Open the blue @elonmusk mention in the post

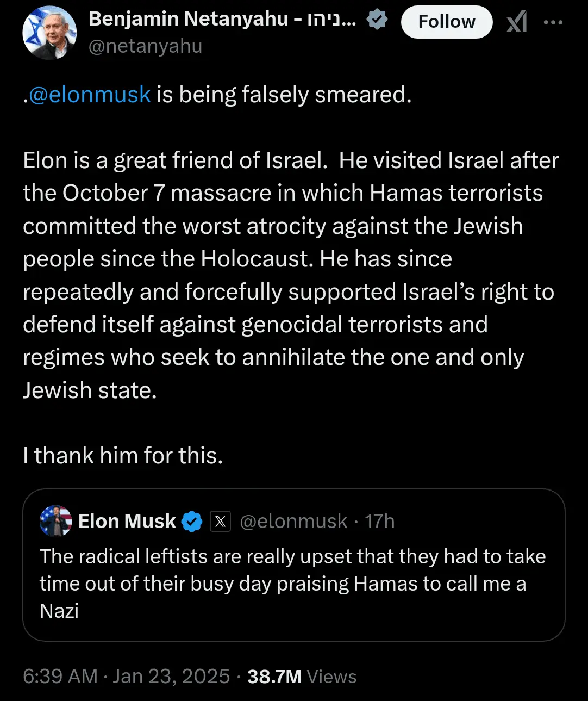90,95
